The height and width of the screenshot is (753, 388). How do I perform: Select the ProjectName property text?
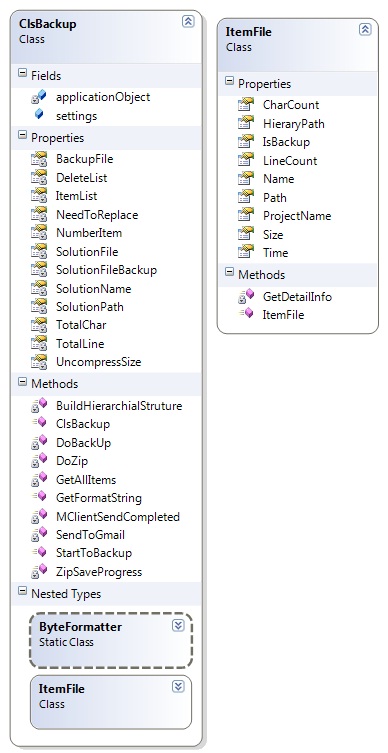pos(297,216)
